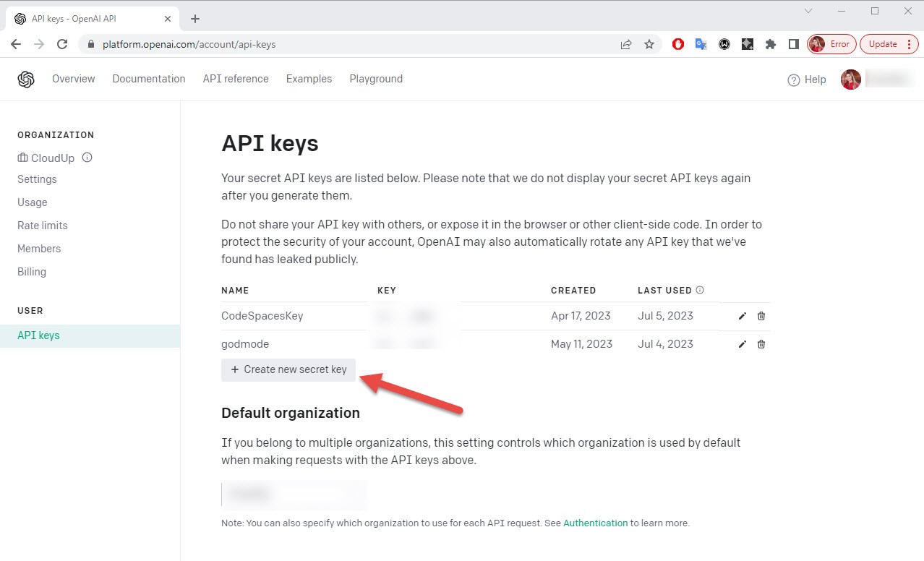Delete the godmode key trash icon
The height and width of the screenshot is (561, 924).
[x=761, y=344]
